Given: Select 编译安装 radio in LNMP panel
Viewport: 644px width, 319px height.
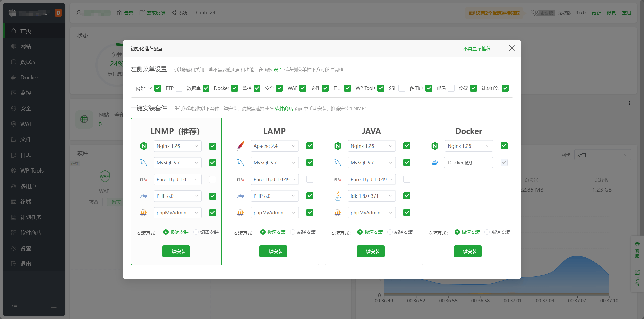Looking at the screenshot, I should point(196,232).
